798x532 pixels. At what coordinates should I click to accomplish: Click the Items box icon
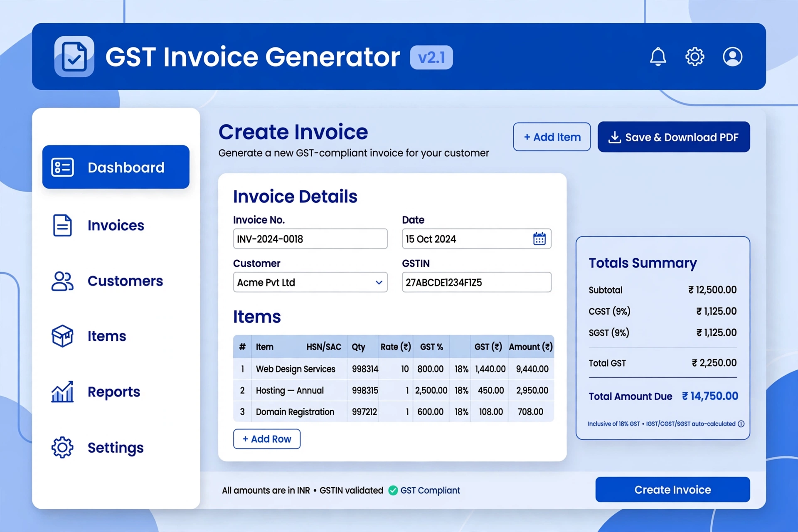tap(62, 336)
